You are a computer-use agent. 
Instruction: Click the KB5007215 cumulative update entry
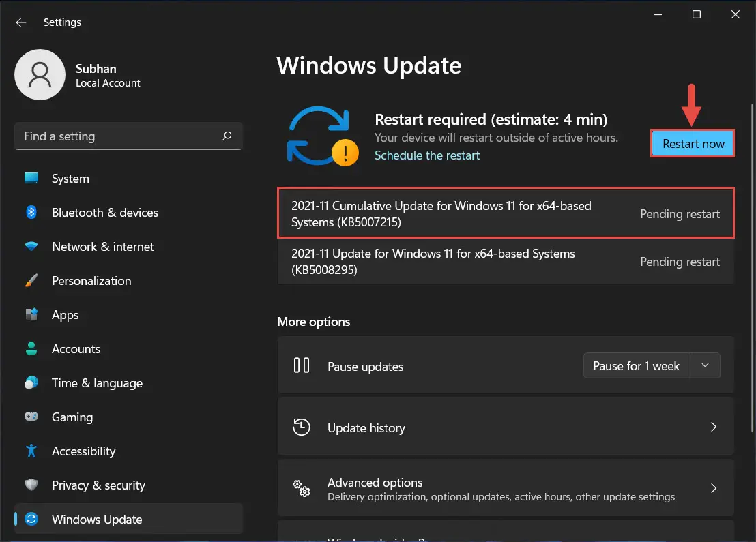coord(506,213)
